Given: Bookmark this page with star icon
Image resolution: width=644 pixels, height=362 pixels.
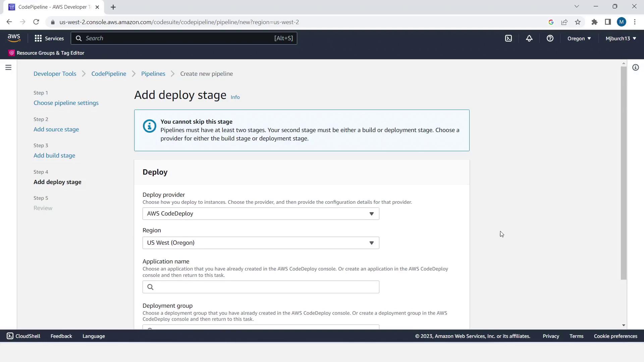Looking at the screenshot, I should click(x=578, y=22).
